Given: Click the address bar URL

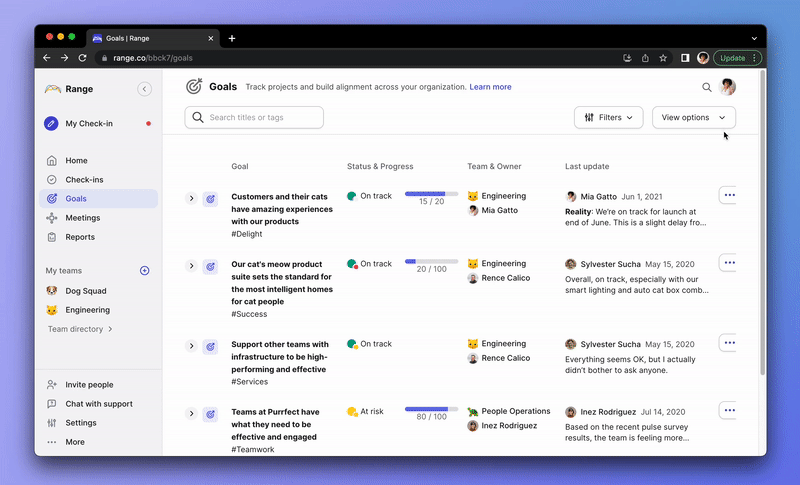Looking at the screenshot, I should 153,58.
